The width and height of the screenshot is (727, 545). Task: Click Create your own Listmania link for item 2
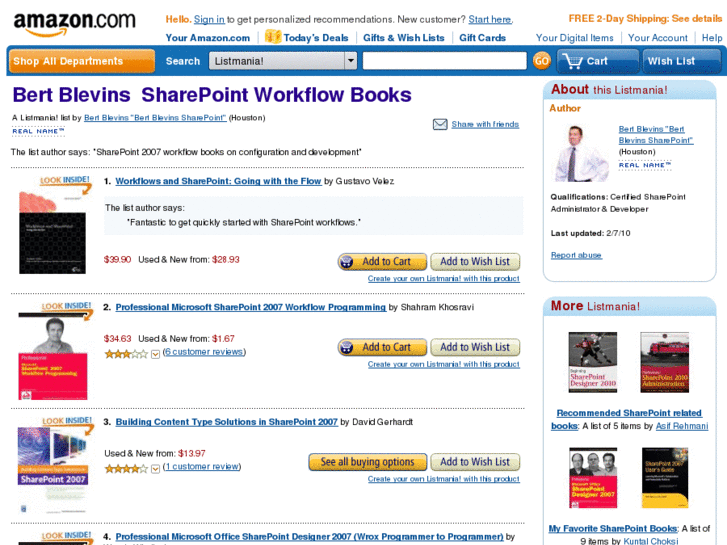click(x=443, y=364)
